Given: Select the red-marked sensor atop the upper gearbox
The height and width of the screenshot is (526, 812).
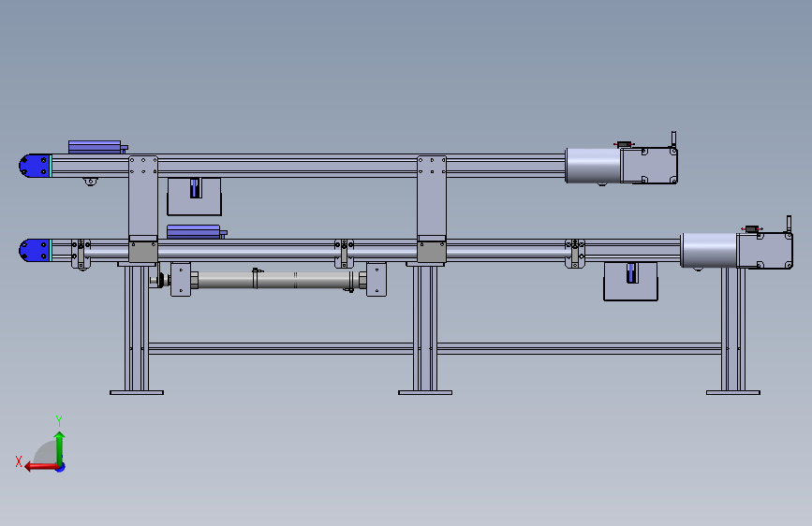Looking at the screenshot, I should 624,144.
